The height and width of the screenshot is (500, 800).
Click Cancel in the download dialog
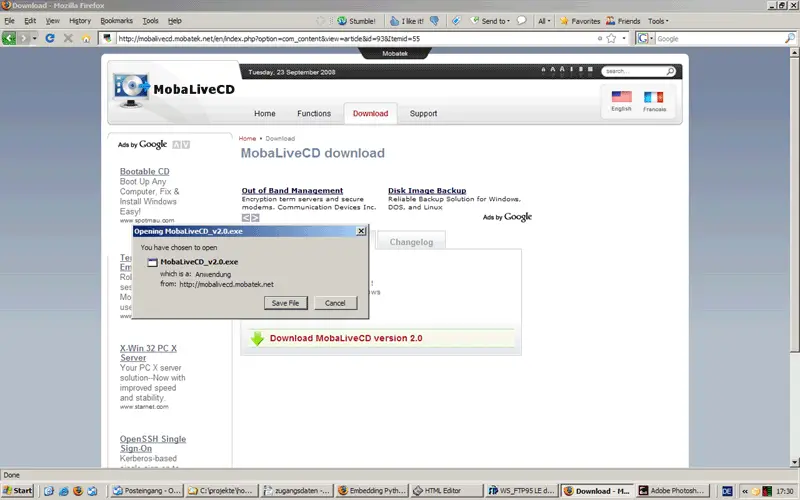[335, 303]
